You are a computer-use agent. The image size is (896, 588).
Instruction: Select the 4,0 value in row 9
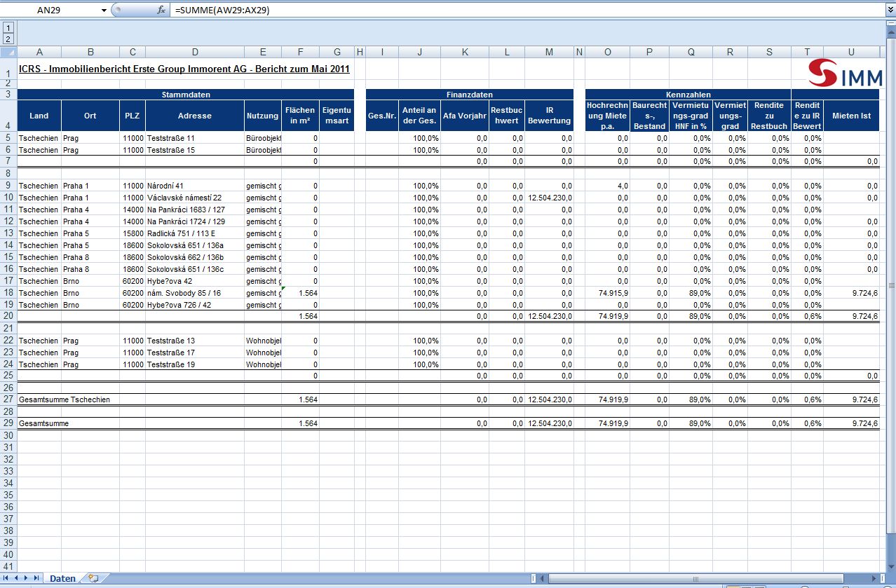click(x=607, y=186)
